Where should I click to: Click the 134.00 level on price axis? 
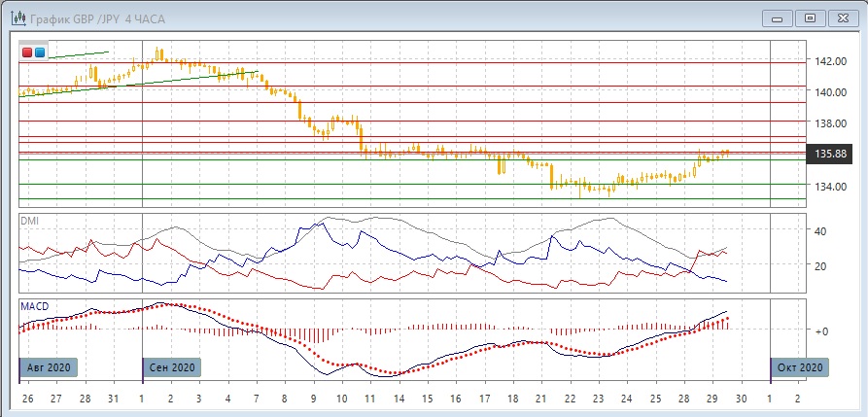click(831, 187)
